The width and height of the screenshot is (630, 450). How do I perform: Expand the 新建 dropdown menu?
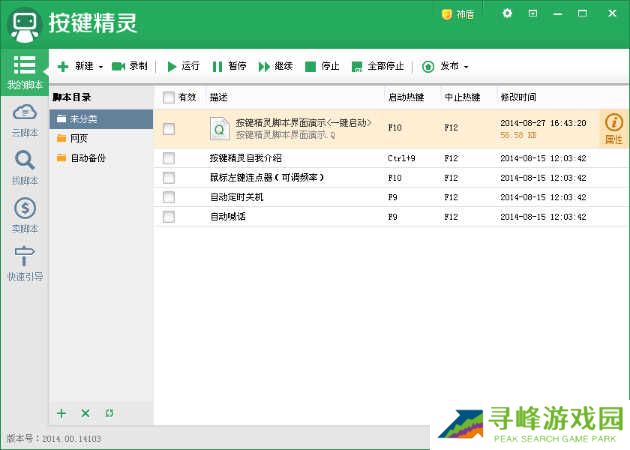pyautogui.click(x=100, y=67)
